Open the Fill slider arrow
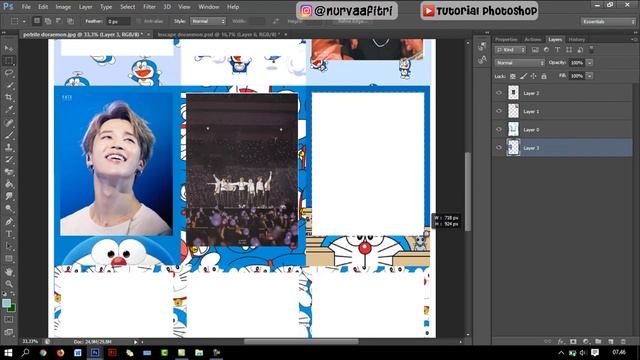 [589, 76]
